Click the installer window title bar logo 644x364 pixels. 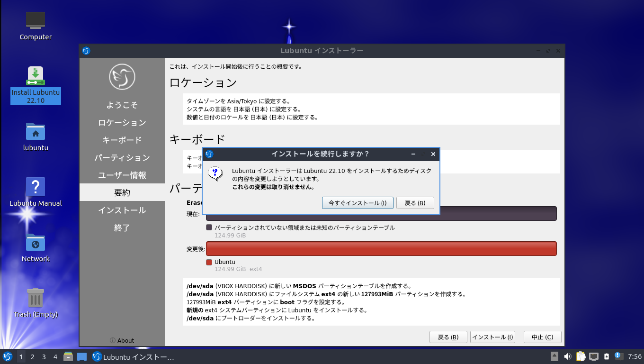[86, 51]
